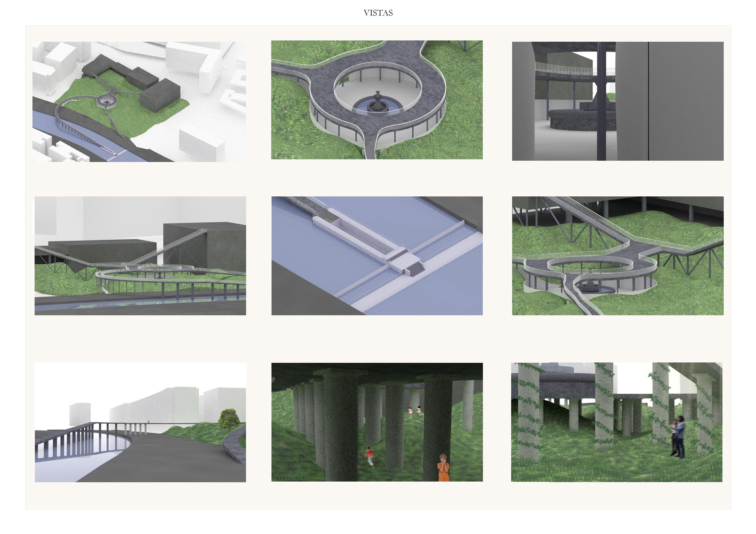Click the two distant children on the hill
This screenshot has width=756, height=534.
click(x=414, y=412)
